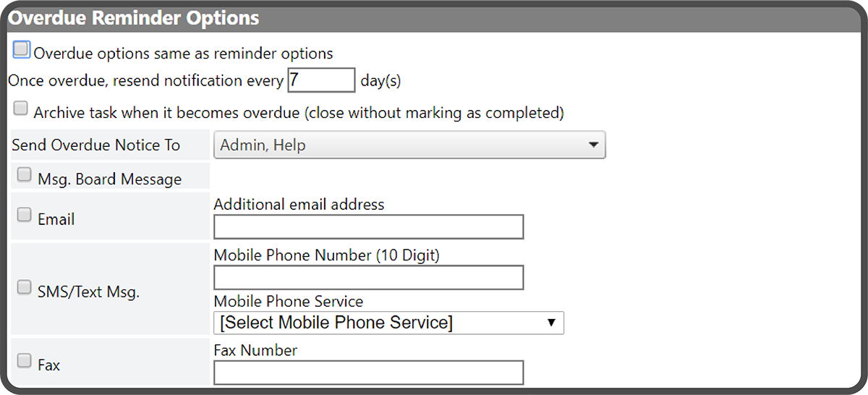Check Archive task when it becomes overdue

tap(21, 109)
